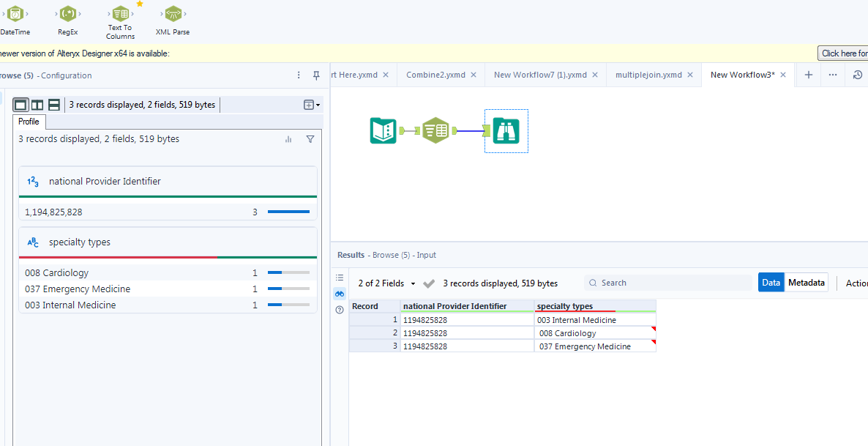Toggle horizontal split layout in Browse configuration
The width and height of the screenshot is (868, 446).
(x=53, y=105)
